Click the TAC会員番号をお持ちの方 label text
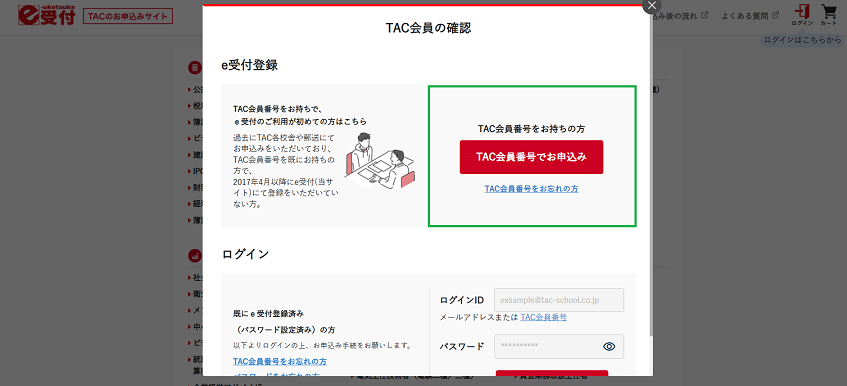 click(x=532, y=129)
